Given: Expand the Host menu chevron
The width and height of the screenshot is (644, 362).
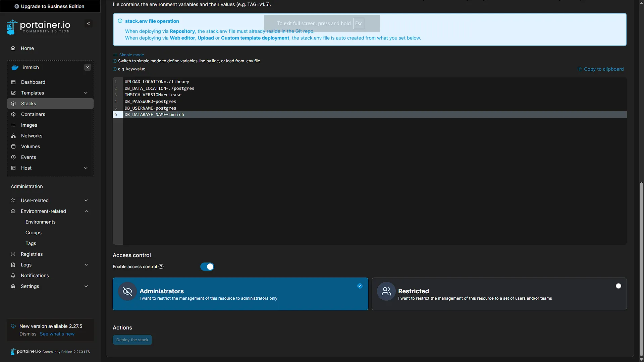Looking at the screenshot, I should (x=86, y=168).
